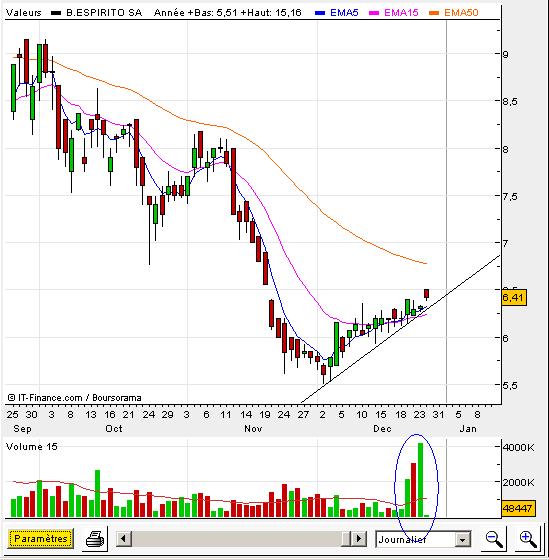Open the Paramètres settings button
The width and height of the screenshot is (549, 560).
coord(40,539)
